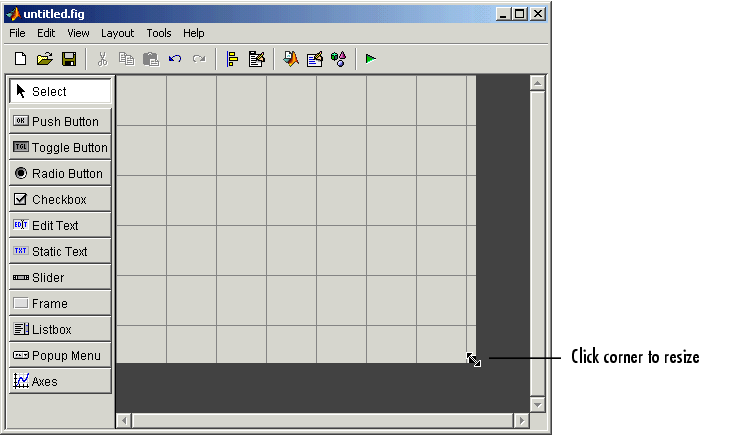Click the vertical scrollbar up arrow
This screenshot has height=447, width=750.
pos(537,83)
